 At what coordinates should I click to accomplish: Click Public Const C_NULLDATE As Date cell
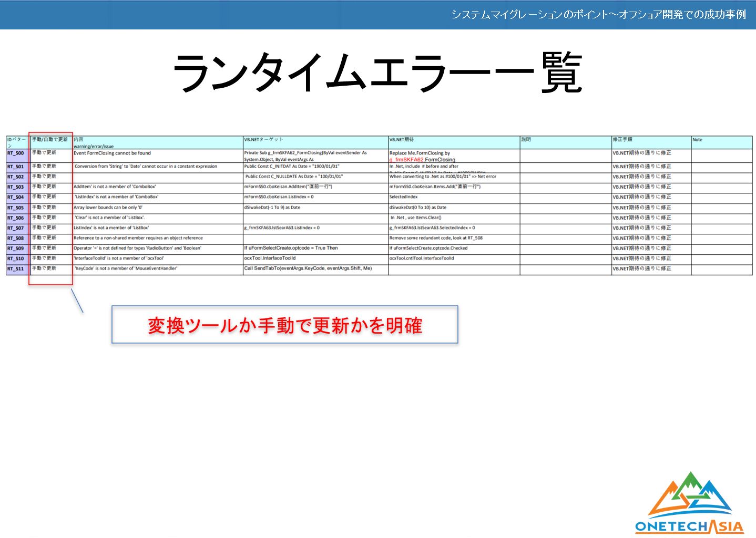[x=315, y=177]
